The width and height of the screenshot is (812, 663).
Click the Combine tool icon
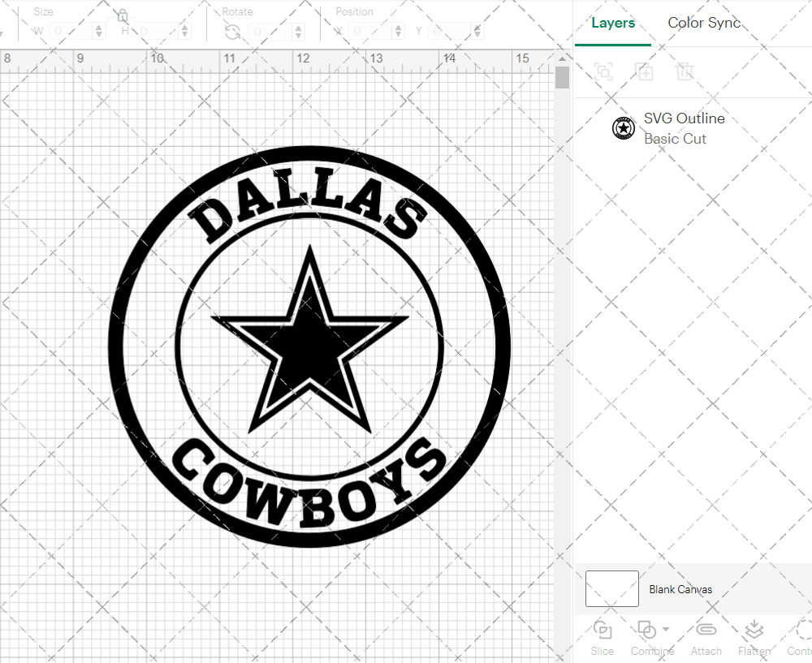pos(647,630)
